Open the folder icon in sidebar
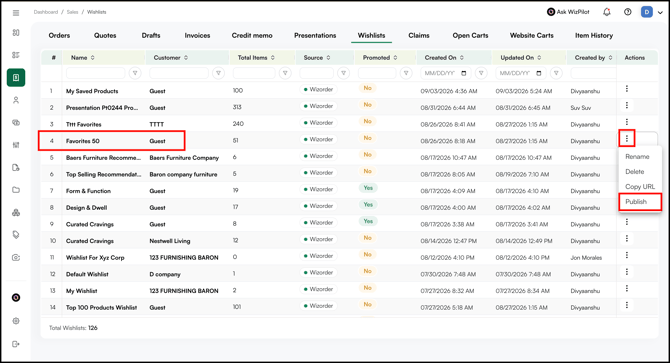Screen dimensions: 670x363 point(16,190)
